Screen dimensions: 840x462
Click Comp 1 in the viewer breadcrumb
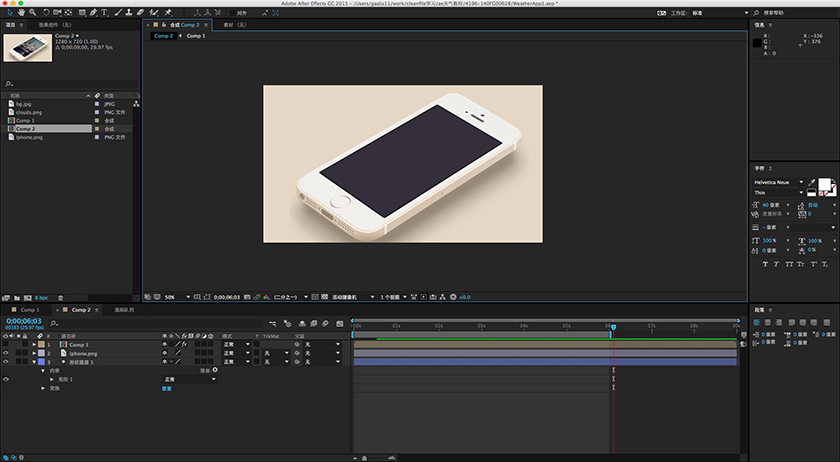point(196,36)
